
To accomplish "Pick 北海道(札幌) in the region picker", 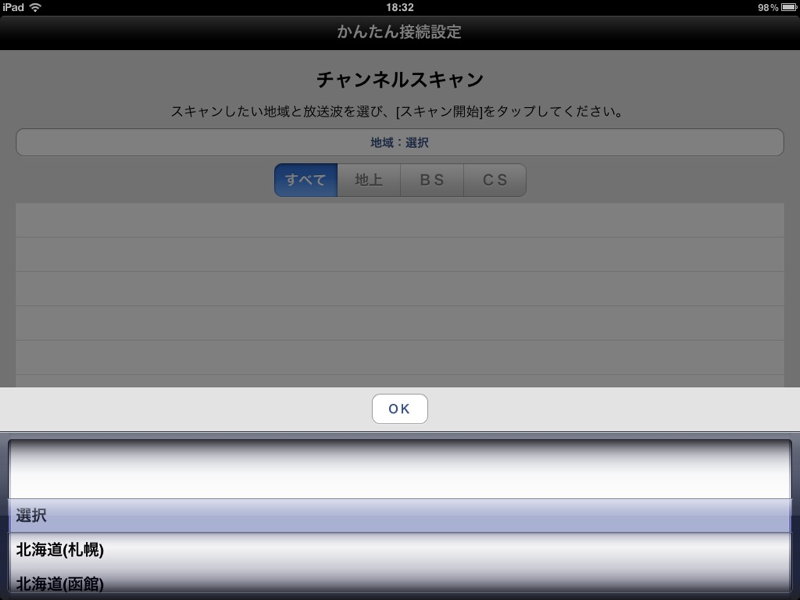I will coord(399,550).
